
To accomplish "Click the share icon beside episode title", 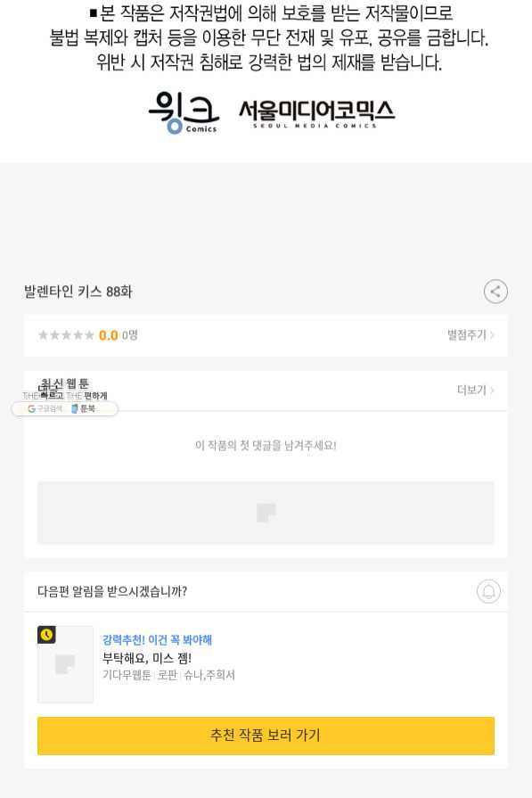I will coord(495,292).
